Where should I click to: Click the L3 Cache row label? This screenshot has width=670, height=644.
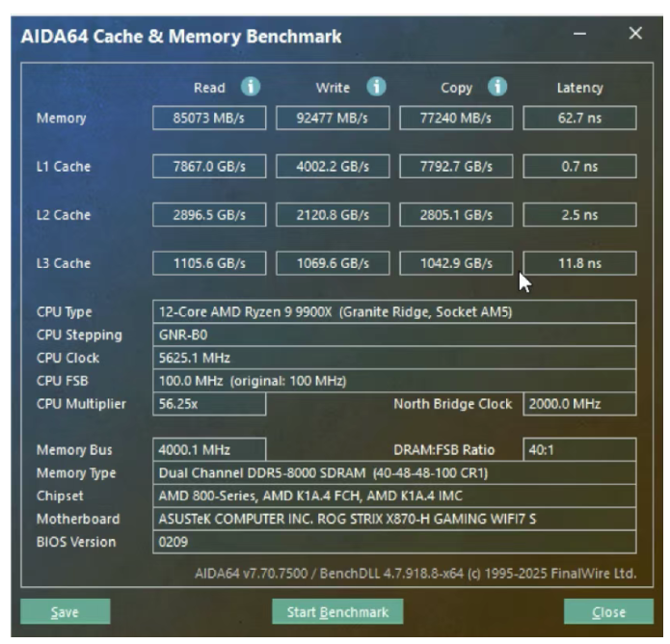pos(64,263)
